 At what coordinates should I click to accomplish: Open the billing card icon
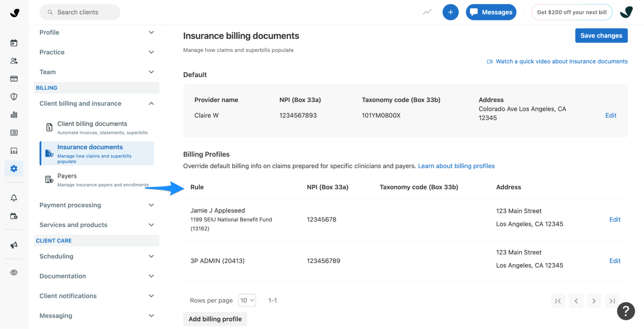click(14, 79)
